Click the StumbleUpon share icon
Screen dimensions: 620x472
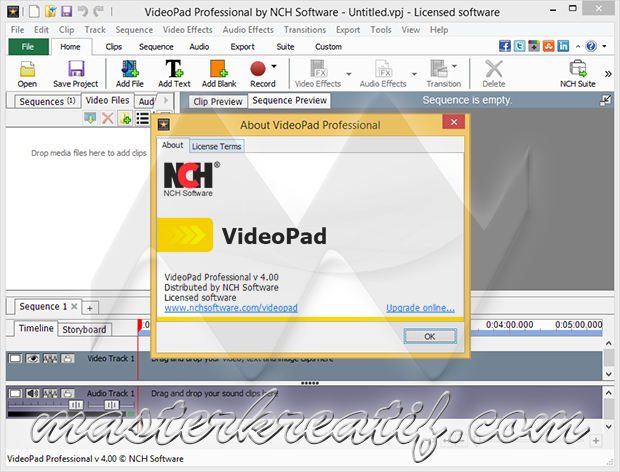tap(548, 46)
